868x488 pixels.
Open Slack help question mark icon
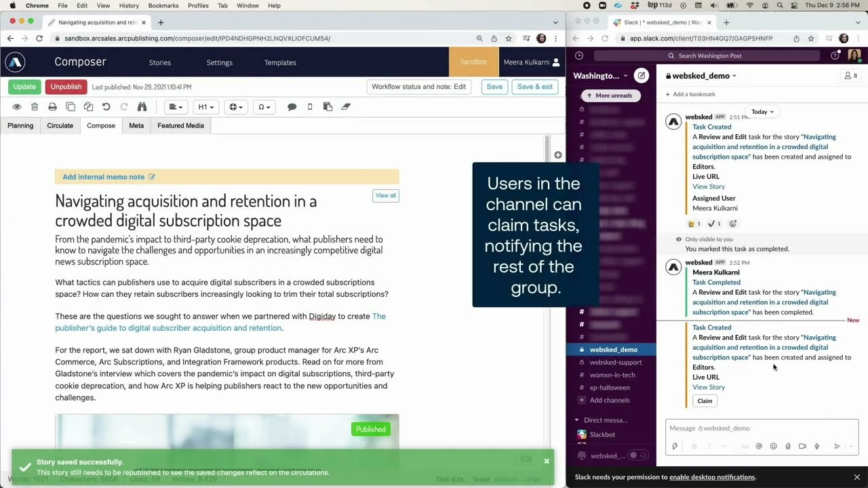click(x=835, y=56)
